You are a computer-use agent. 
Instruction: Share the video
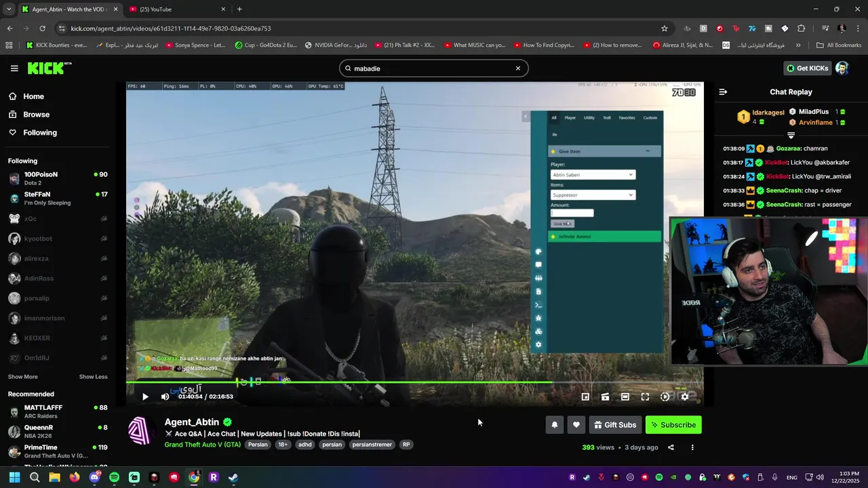(671, 447)
